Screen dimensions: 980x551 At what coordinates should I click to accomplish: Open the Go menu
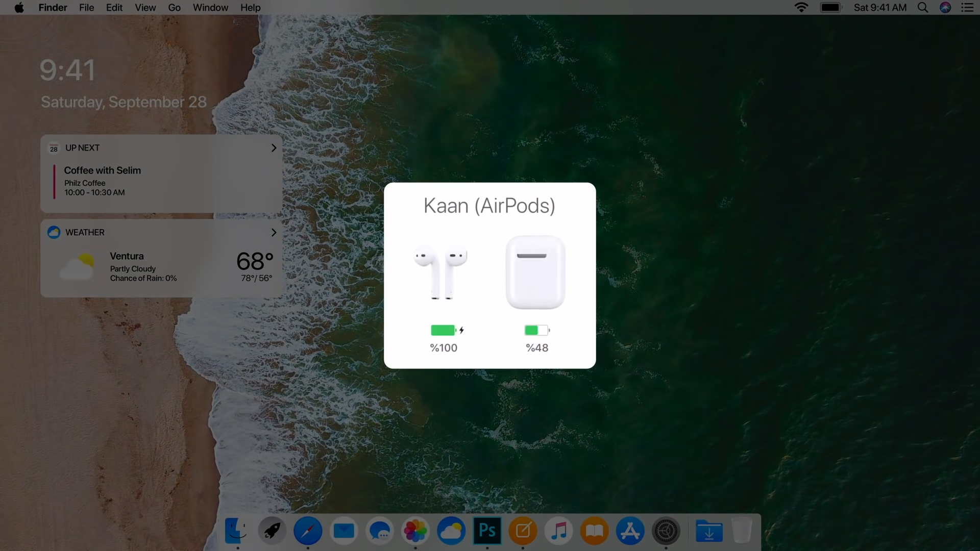175,7
